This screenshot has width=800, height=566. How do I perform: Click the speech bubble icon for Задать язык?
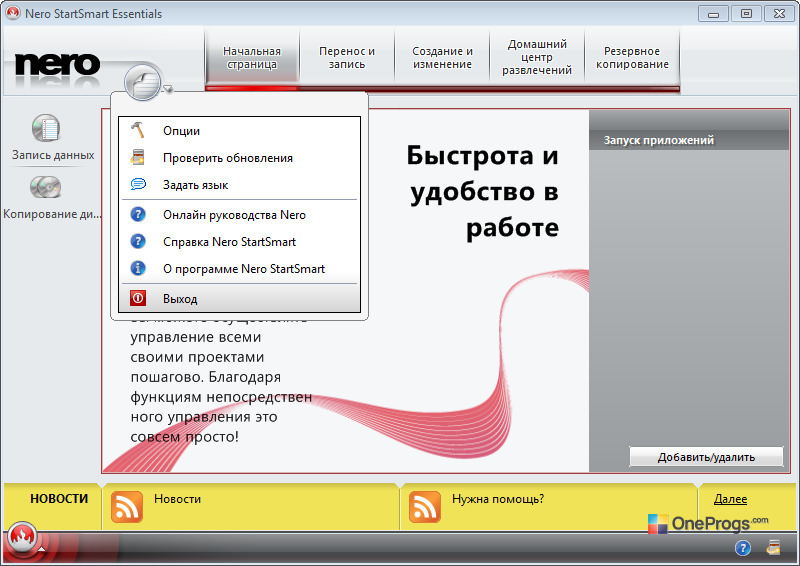tap(138, 184)
